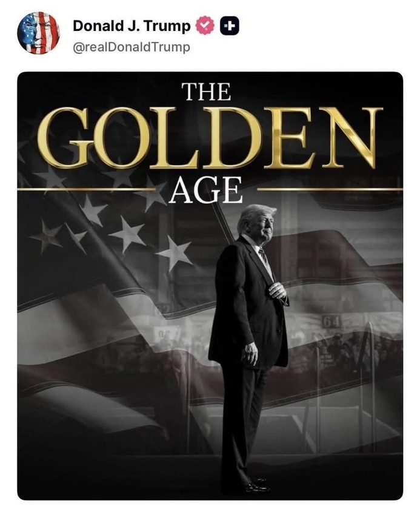The image size is (420, 509).
Task: Click the pink verified checkmark badge
Action: coord(206,26)
